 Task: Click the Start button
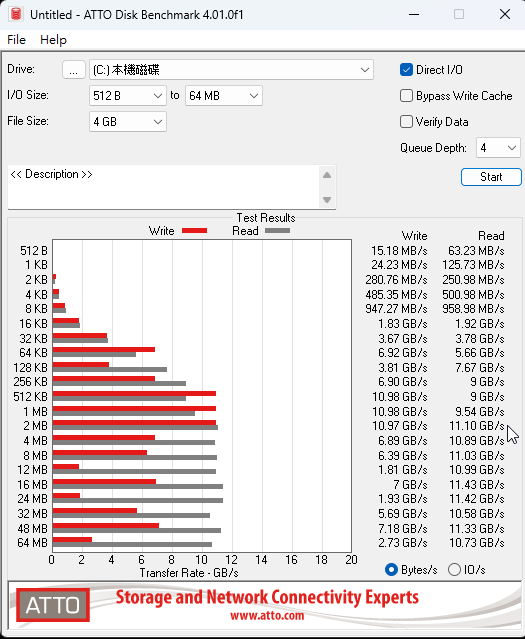(x=491, y=177)
